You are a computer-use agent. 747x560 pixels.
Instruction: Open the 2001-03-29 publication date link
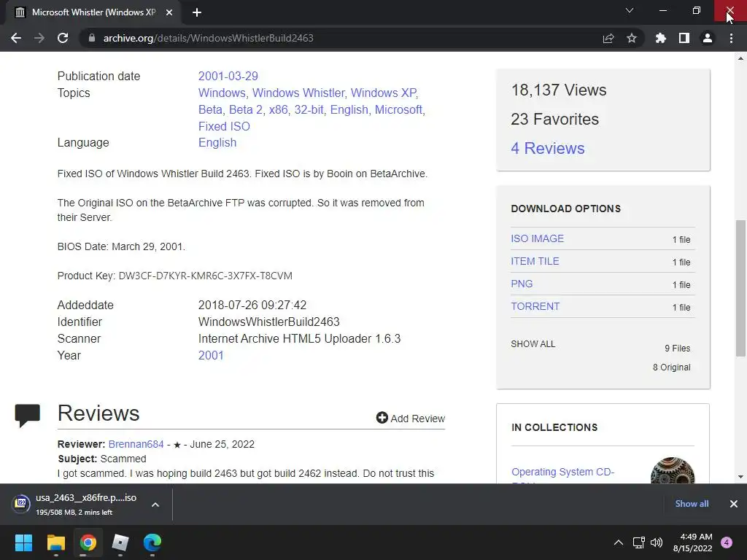(228, 76)
